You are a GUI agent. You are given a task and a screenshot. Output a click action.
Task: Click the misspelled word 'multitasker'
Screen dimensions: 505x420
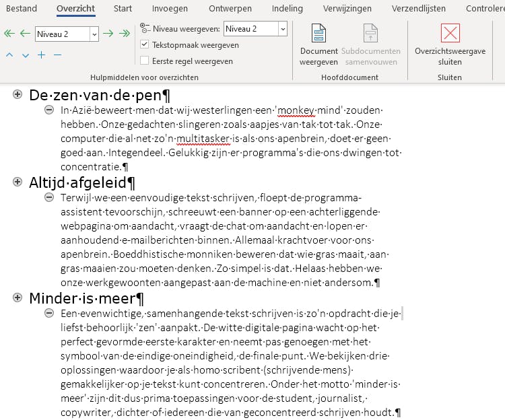203,139
